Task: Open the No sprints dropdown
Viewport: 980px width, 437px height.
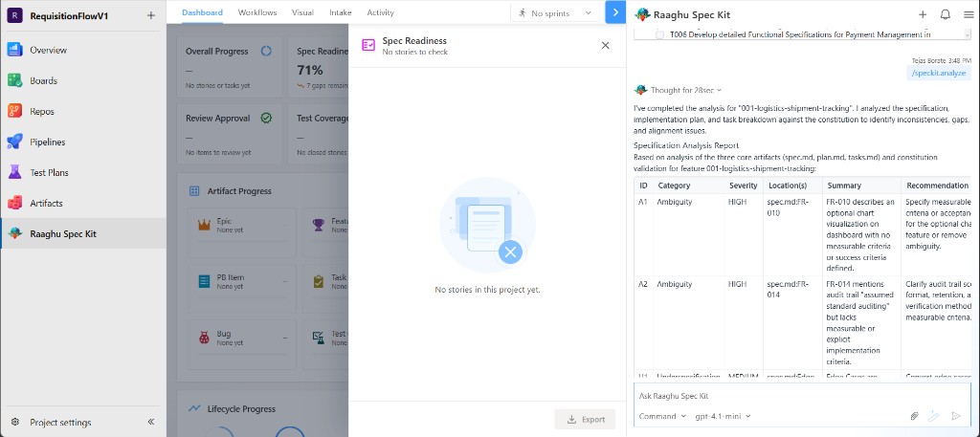Action: tap(555, 12)
